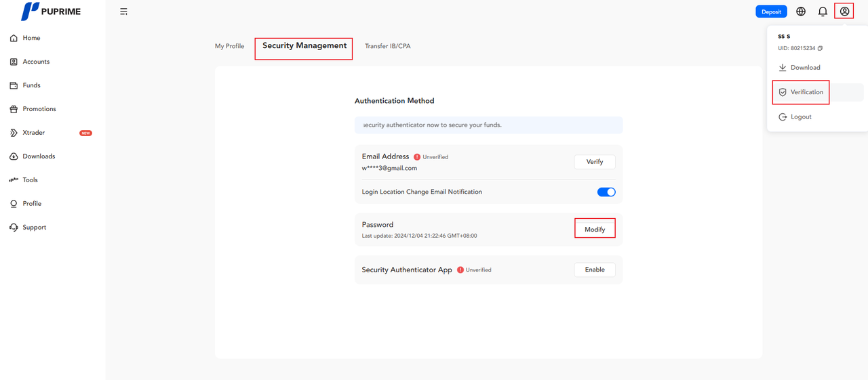The width and height of the screenshot is (868, 380).
Task: Open the notifications bell icon
Action: click(823, 12)
